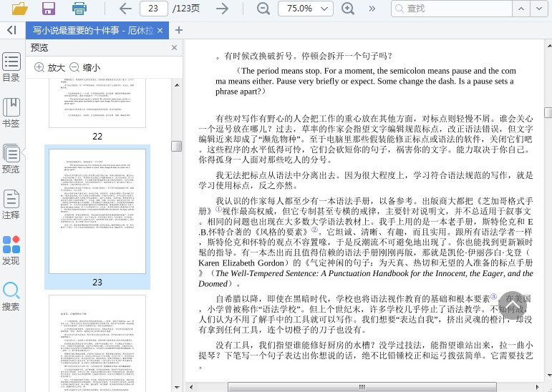552x392 pixels.
Task: Click the document vertical scrollbar handle
Action: 548,112
